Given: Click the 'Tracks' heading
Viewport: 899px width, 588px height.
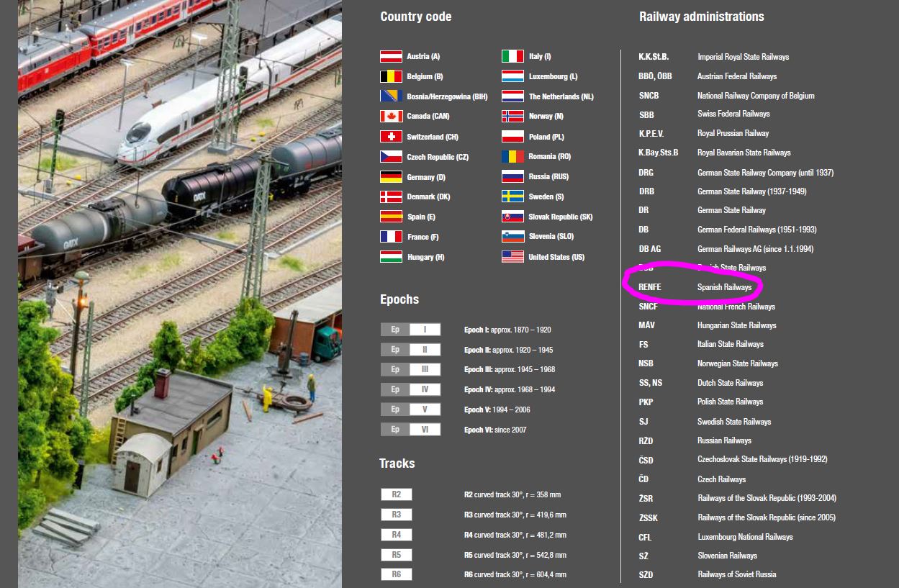Looking at the screenshot, I should click(x=397, y=463).
